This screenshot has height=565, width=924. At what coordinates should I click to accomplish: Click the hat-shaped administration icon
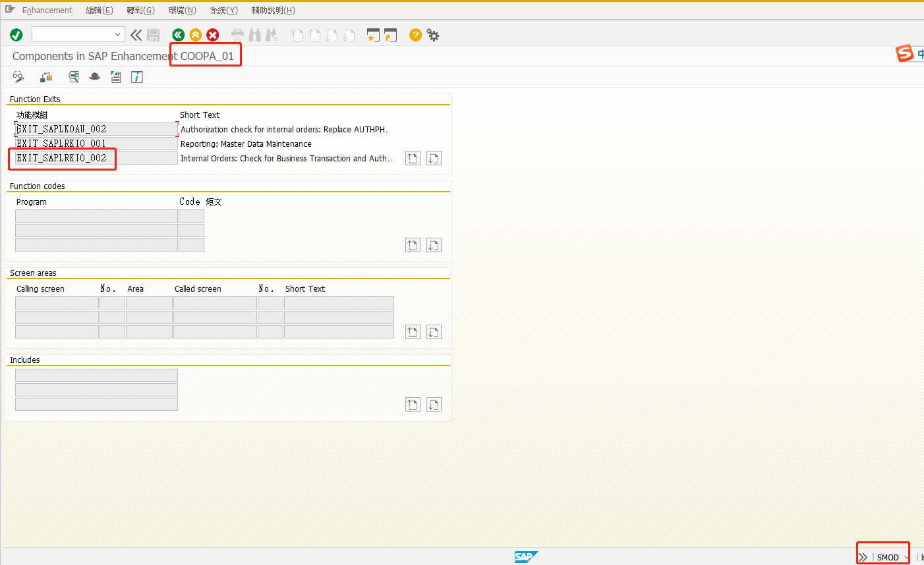tap(94, 77)
